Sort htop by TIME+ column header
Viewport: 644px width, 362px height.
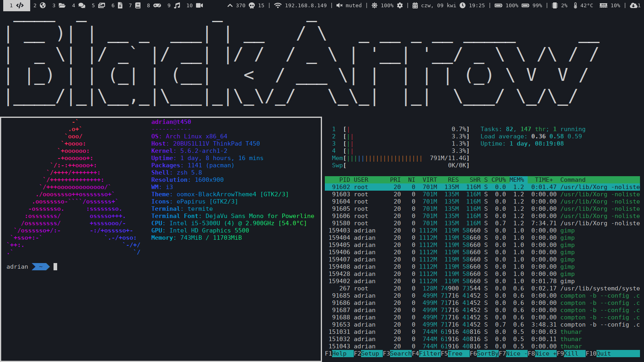point(544,180)
